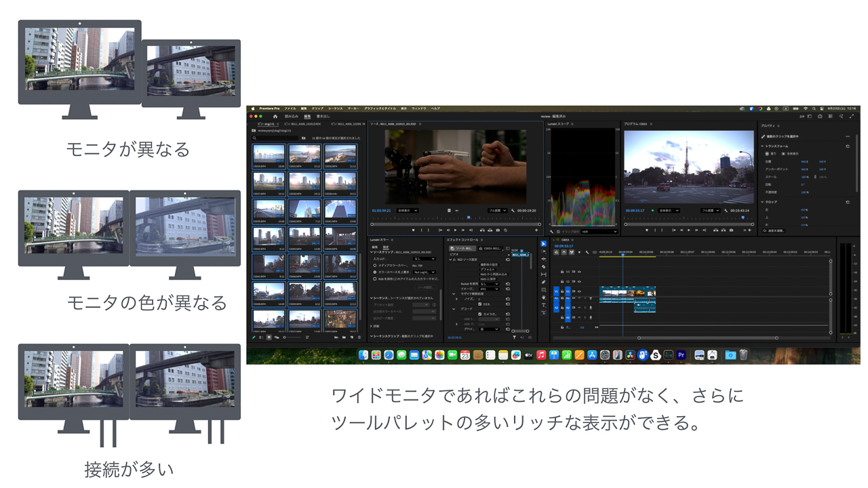Open the シーケンス menu in menu bar
The width and height of the screenshot is (868, 488).
pos(335,108)
